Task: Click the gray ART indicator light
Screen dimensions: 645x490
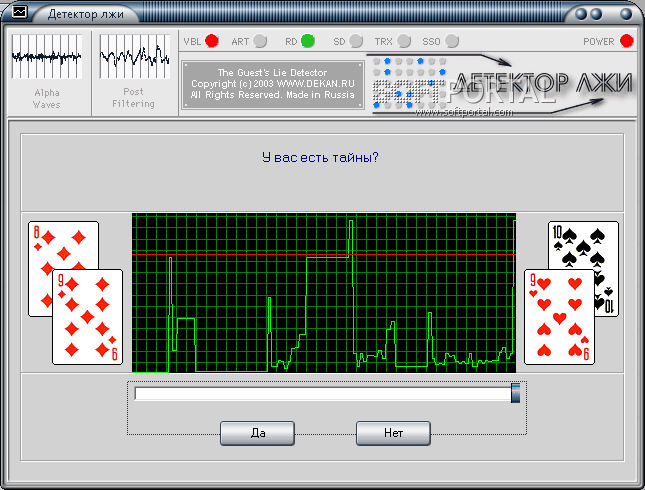Action: (260, 41)
